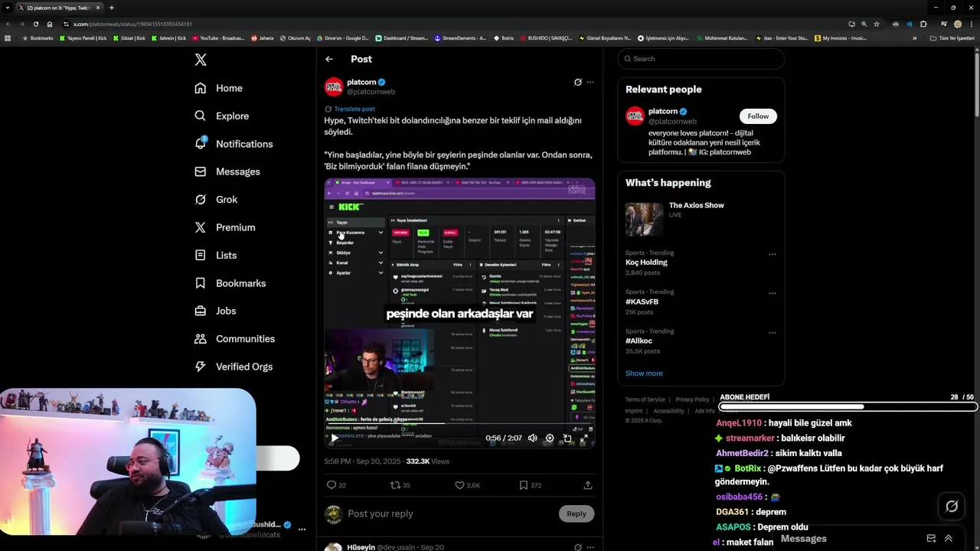Bookmark this page with the star icon

877,24
